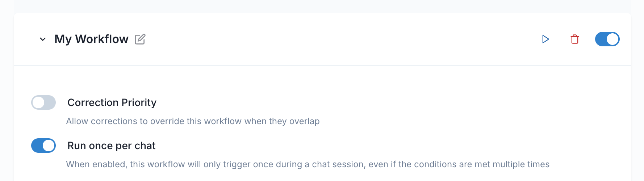Open title editor via edit icon beside My Workflow
The width and height of the screenshot is (644, 181).
tap(140, 39)
